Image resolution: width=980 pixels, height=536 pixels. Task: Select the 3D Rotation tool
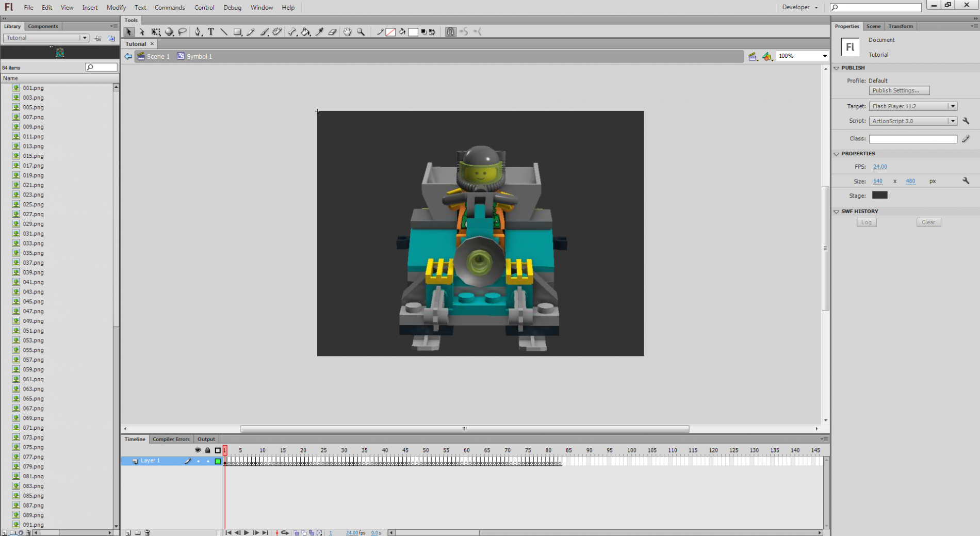169,32
